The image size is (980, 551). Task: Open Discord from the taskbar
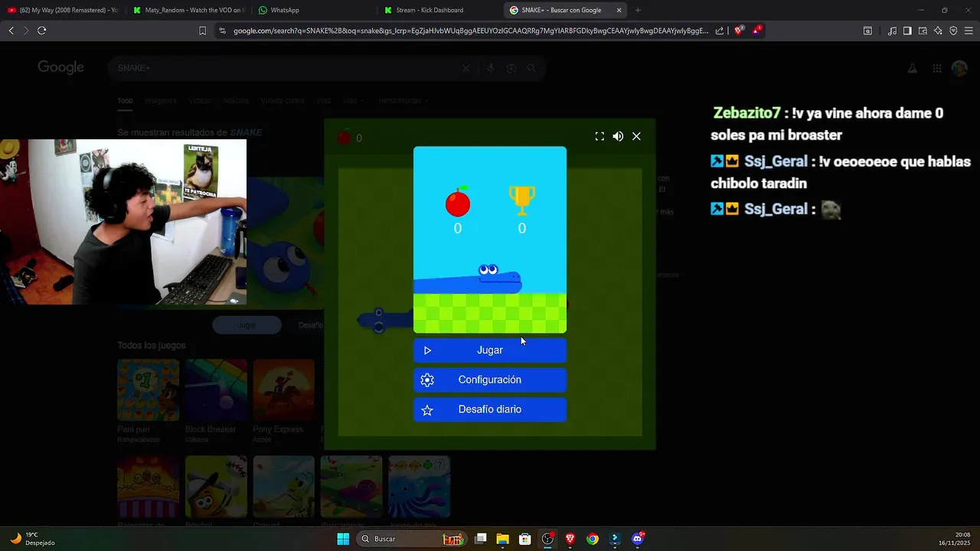tap(638, 539)
